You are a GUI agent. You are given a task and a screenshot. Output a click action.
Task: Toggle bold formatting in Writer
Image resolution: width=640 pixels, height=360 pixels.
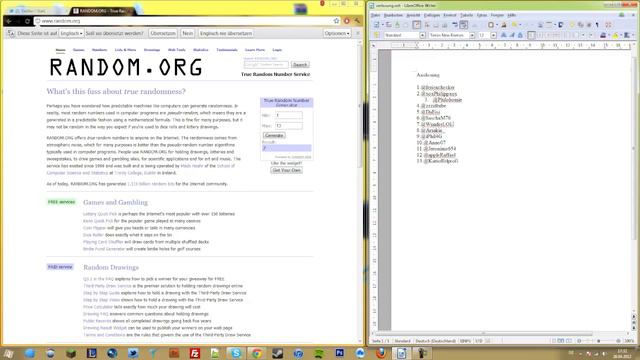pos(504,35)
